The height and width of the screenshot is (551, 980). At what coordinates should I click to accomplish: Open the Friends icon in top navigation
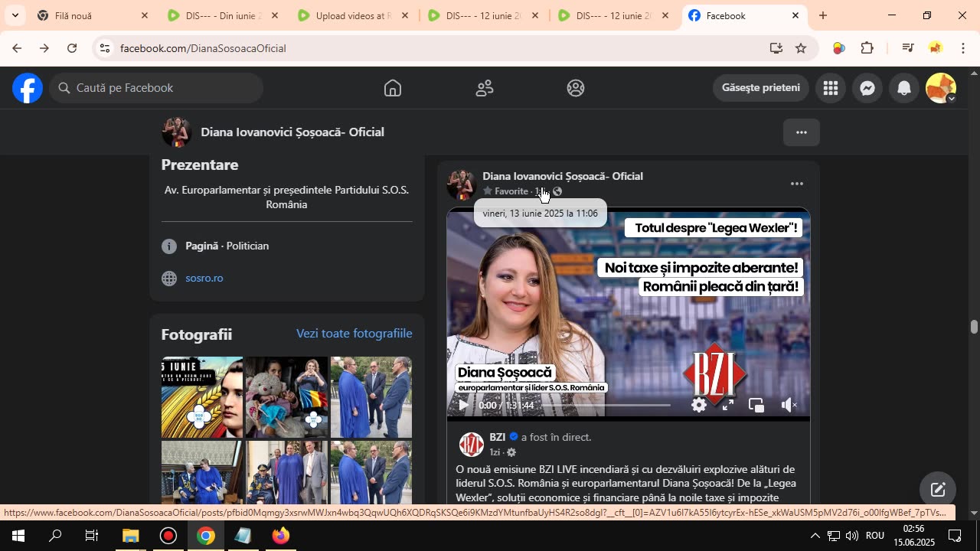coord(485,88)
